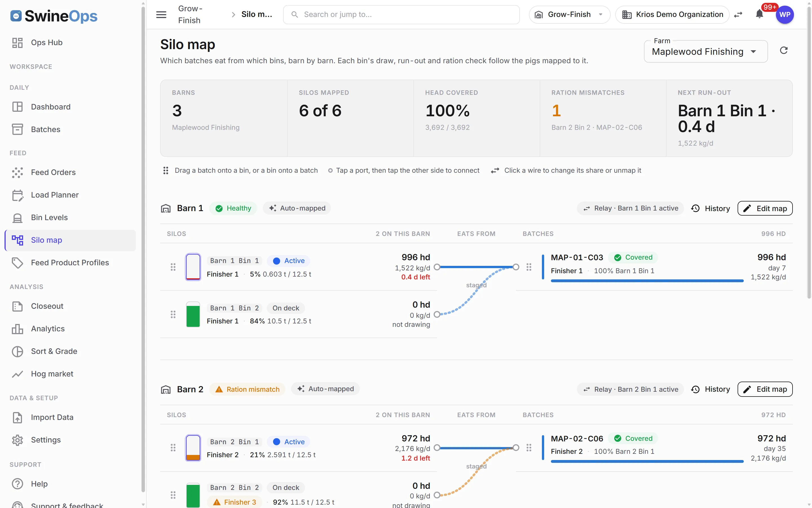Click Edit map button for Barn 1
Viewport: 812px width, 508px height.
pos(765,208)
